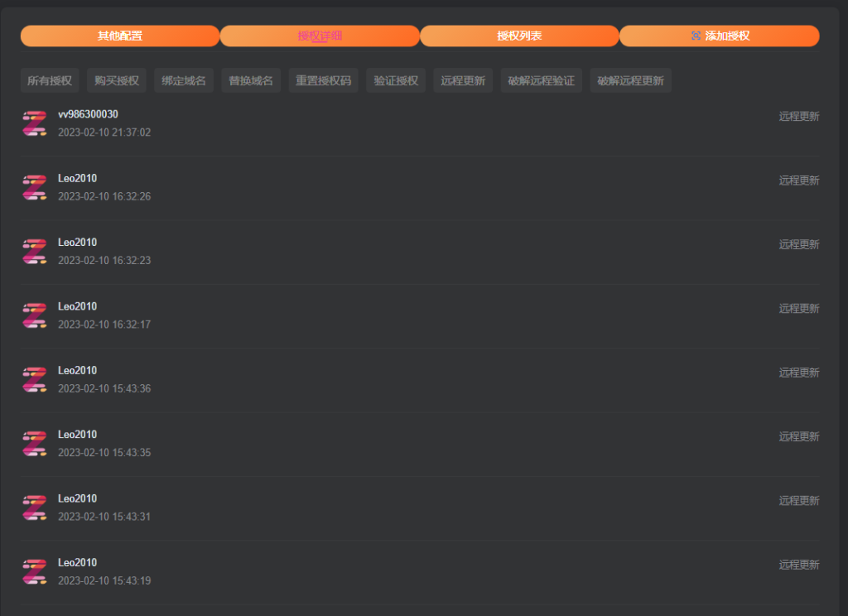Click 远程更新 label on the vv986300030 row
This screenshot has width=848, height=616.
[x=798, y=117]
